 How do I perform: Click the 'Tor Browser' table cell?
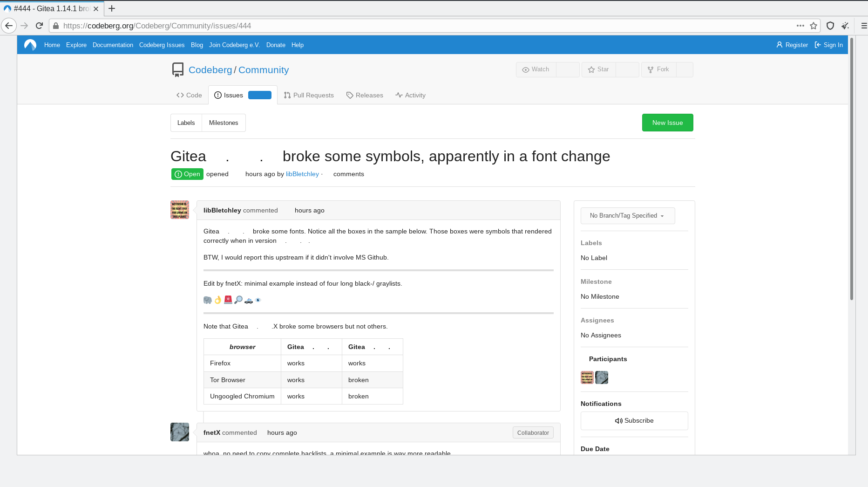pos(242,380)
